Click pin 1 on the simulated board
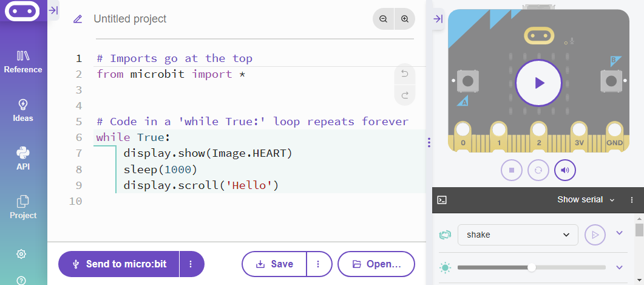This screenshot has width=644, height=285. (499, 137)
